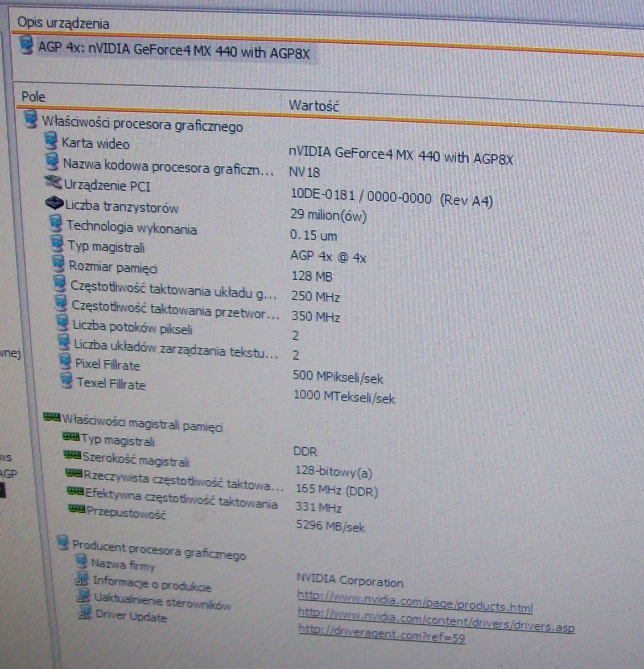Click the device icon in Opis urządzenia row
This screenshot has width=644, height=669.
click(27, 46)
